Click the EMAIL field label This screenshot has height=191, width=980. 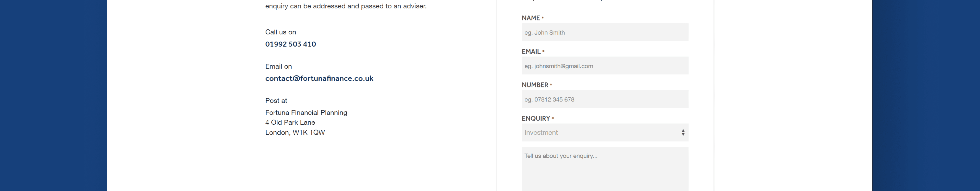click(531, 52)
